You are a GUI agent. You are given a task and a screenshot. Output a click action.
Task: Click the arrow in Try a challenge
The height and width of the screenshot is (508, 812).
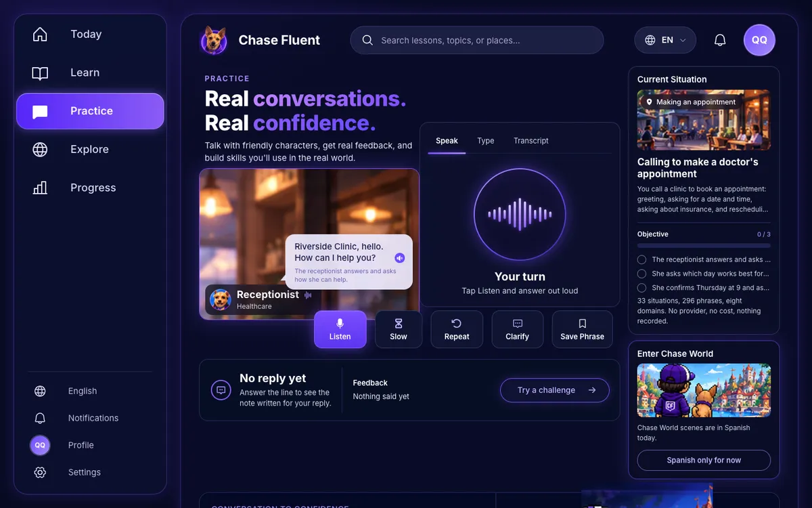point(592,390)
